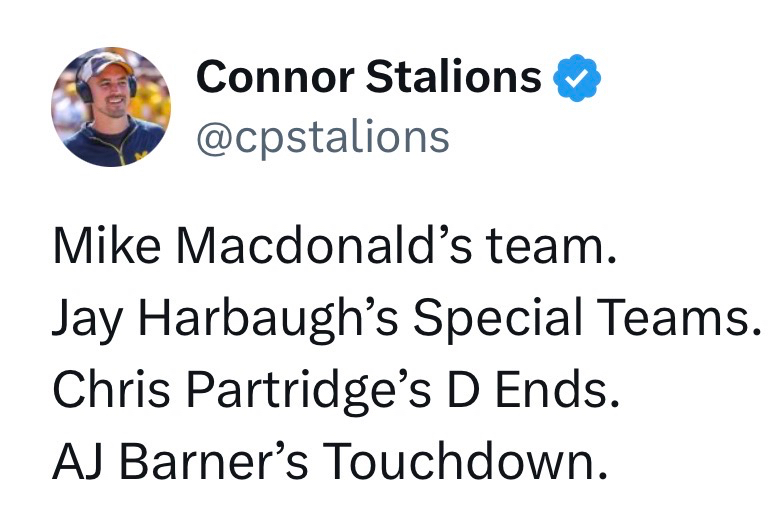Open the @cpstalions handle

[x=322, y=137]
